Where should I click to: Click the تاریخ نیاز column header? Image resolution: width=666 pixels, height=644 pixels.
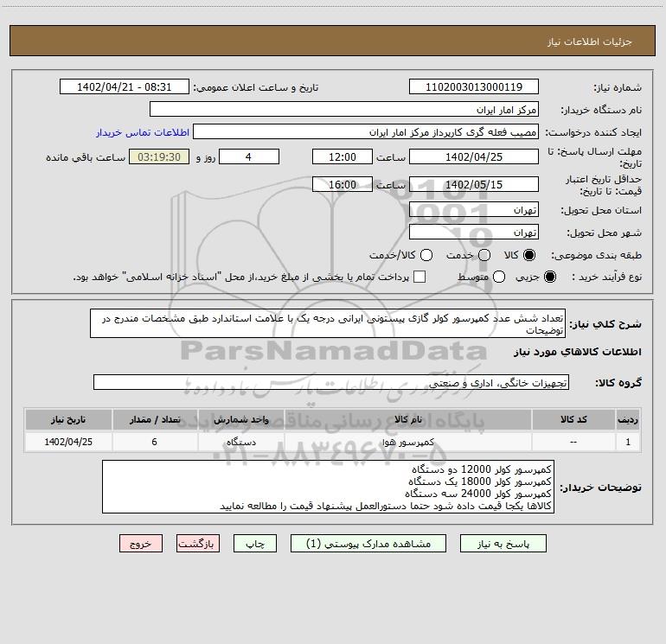tap(68, 419)
